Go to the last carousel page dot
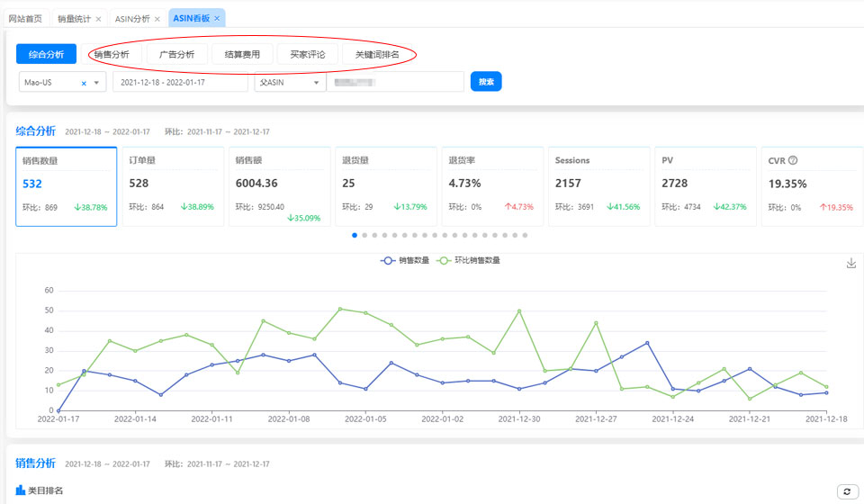 525,235
